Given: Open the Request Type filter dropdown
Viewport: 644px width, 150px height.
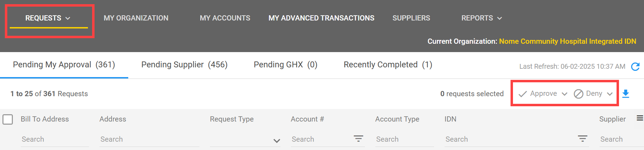Looking at the screenshot, I should click(277, 140).
